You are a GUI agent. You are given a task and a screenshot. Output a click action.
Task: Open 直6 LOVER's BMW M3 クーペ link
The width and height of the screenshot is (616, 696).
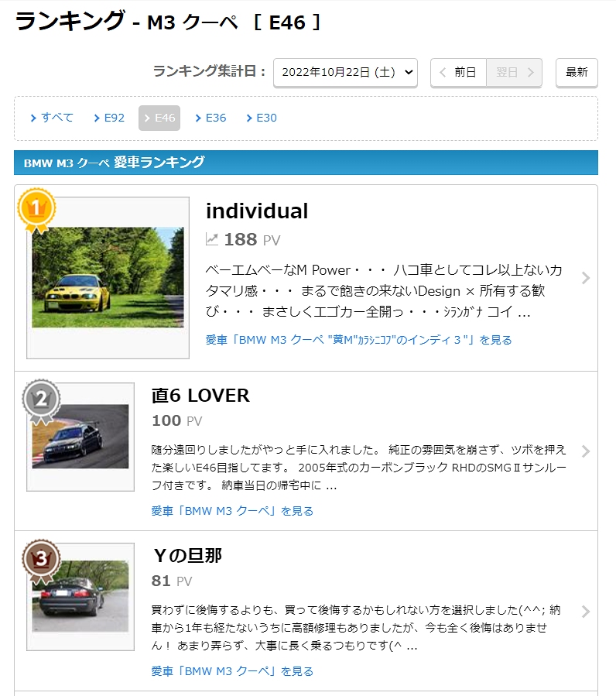pyautogui.click(x=233, y=511)
